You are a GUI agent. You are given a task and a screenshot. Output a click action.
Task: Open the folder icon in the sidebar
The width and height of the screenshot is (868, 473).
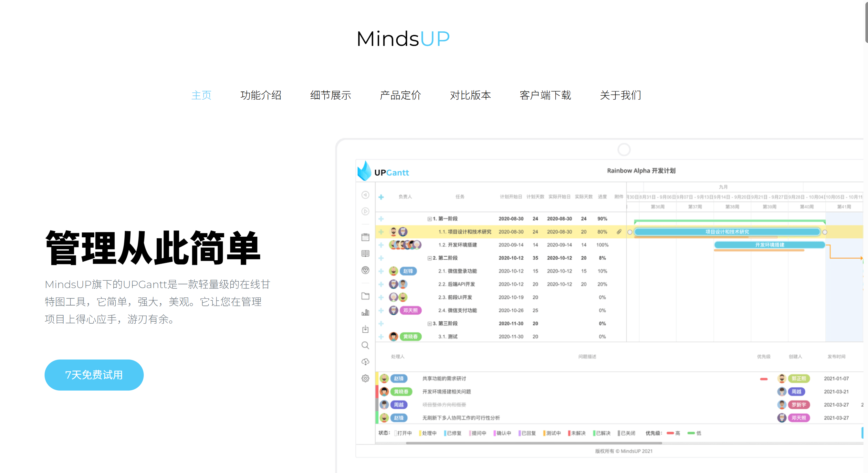point(365,296)
